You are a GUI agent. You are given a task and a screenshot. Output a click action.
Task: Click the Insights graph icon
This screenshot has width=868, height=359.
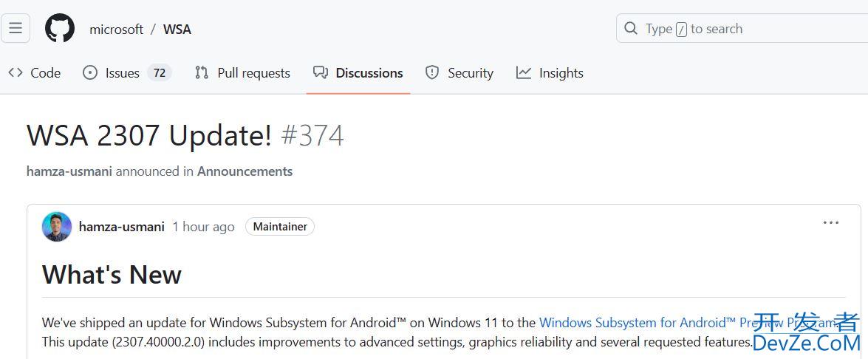[524, 72]
